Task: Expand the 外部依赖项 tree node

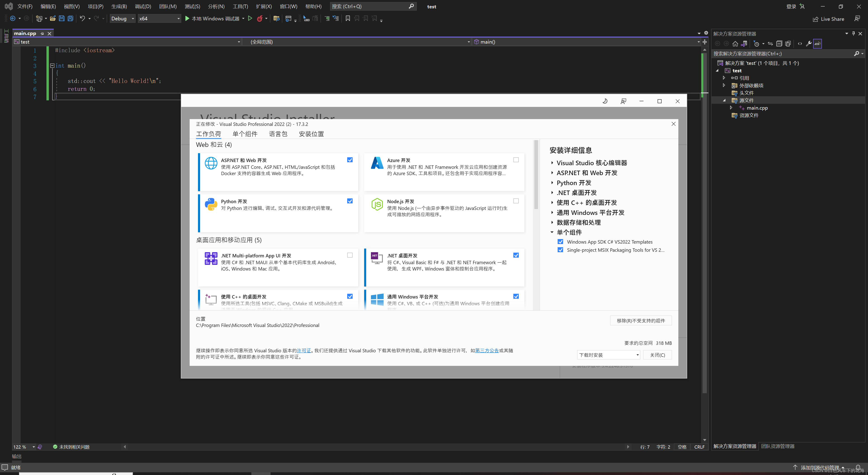Action: coord(724,85)
